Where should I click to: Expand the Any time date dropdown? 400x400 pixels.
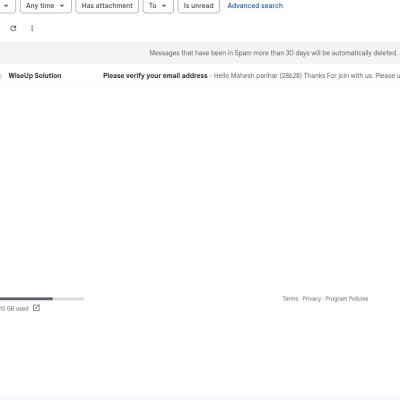[x=46, y=6]
